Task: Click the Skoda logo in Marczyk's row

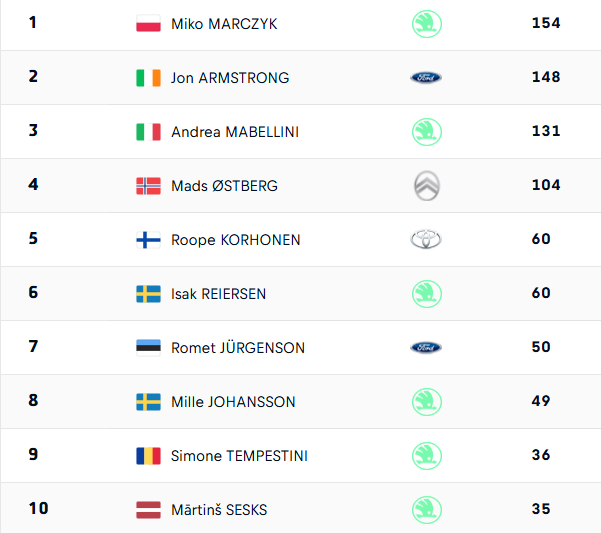Action: point(426,24)
